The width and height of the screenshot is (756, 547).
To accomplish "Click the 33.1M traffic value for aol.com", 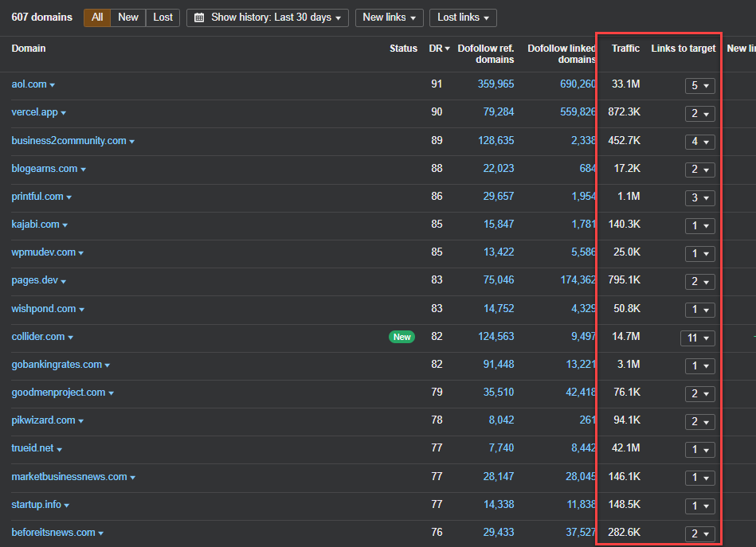I will coord(626,84).
